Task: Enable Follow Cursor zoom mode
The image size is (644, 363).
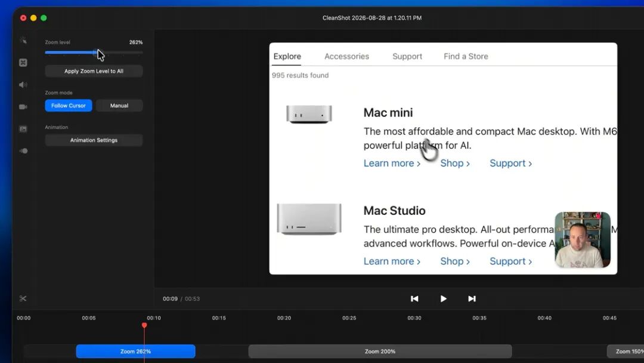Action: coord(69,106)
